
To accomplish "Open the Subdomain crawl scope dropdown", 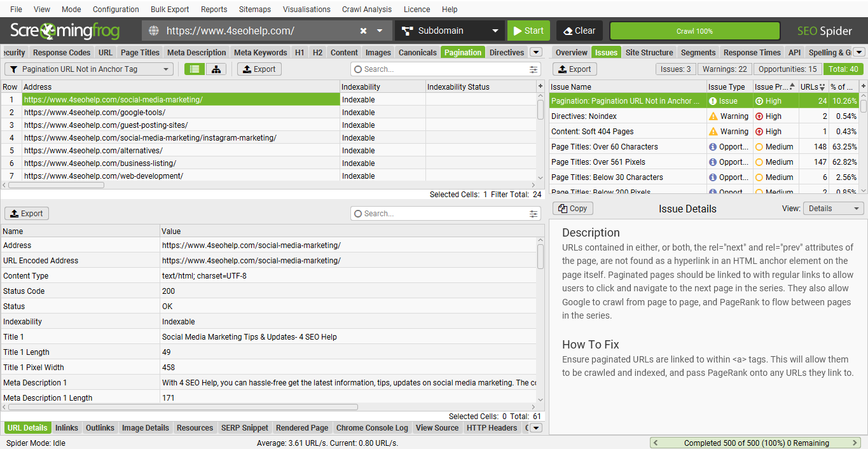I will coord(448,30).
